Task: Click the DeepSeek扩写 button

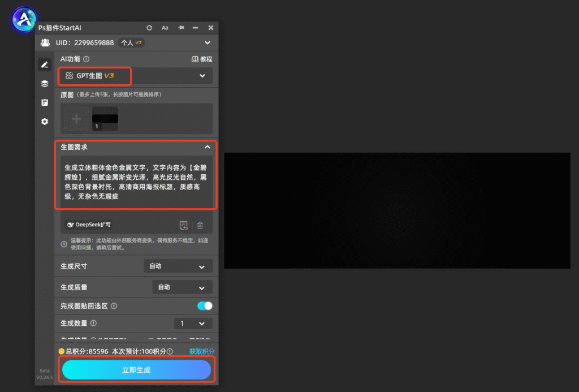Action: pyautogui.click(x=89, y=225)
